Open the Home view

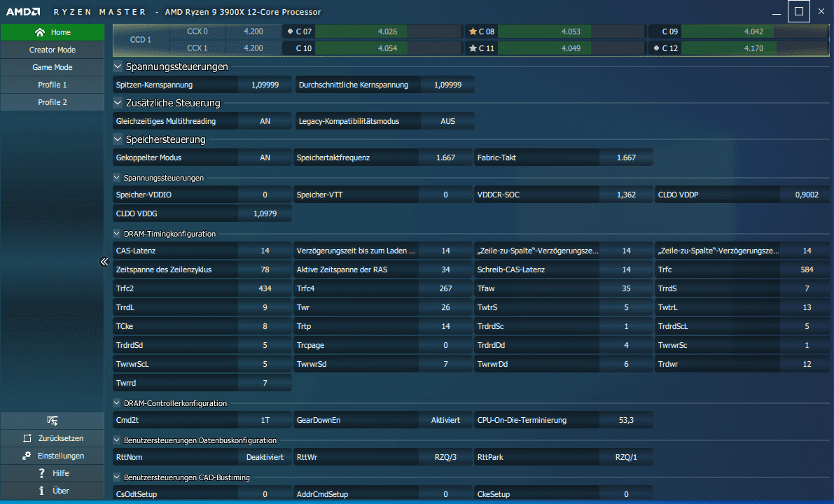tap(52, 32)
